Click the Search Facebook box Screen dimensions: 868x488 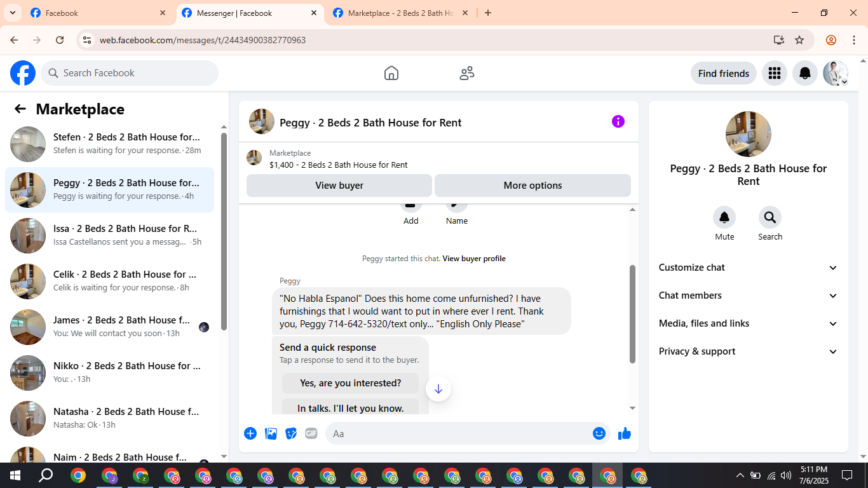130,73
